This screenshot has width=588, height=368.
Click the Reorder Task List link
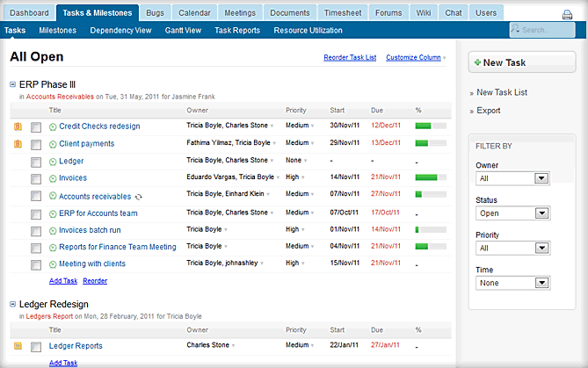pyautogui.click(x=350, y=58)
